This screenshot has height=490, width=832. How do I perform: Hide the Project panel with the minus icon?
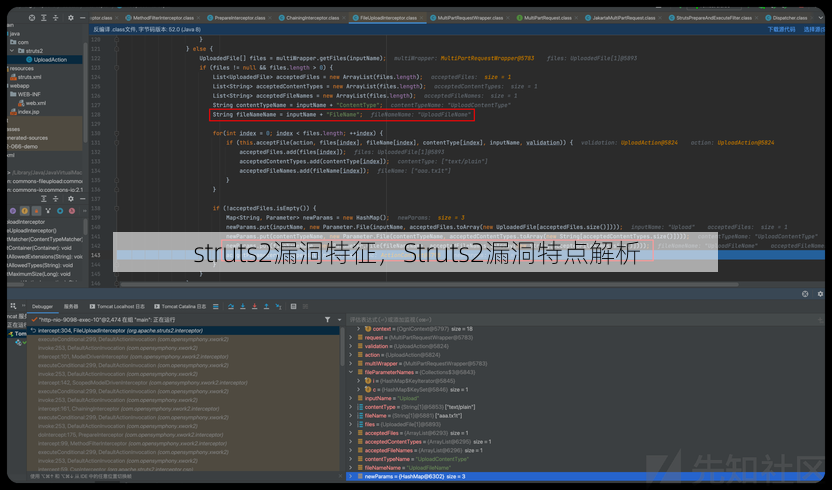(82, 18)
